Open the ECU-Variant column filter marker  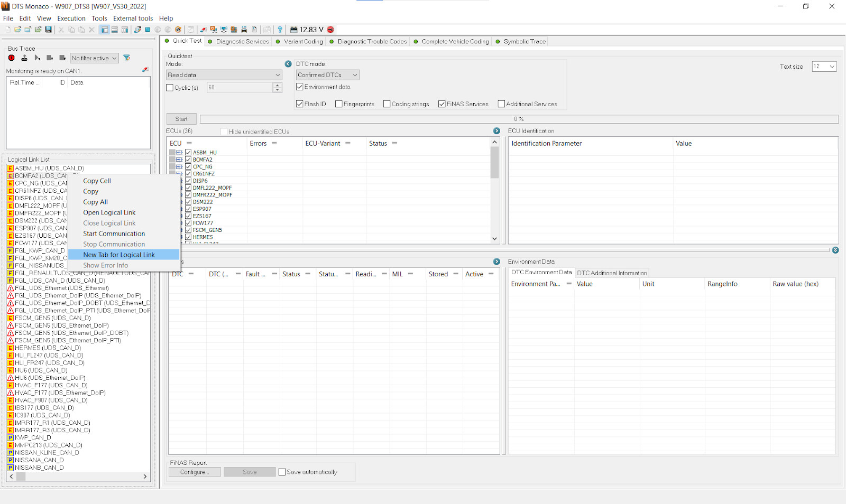pos(348,143)
